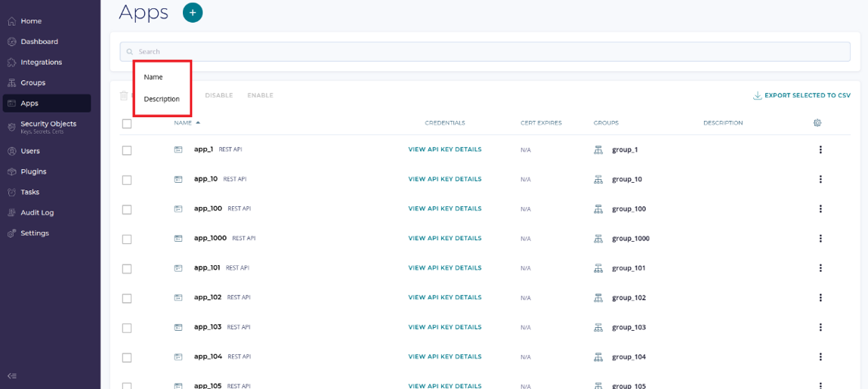The image size is (868, 389).
Task: Toggle the select-all header checkbox
Action: [127, 123]
